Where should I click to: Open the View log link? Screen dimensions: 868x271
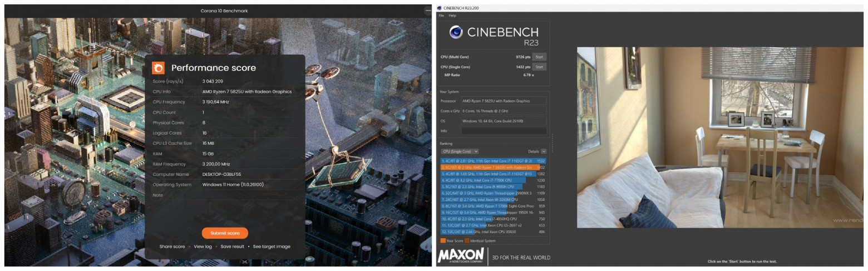(203, 247)
